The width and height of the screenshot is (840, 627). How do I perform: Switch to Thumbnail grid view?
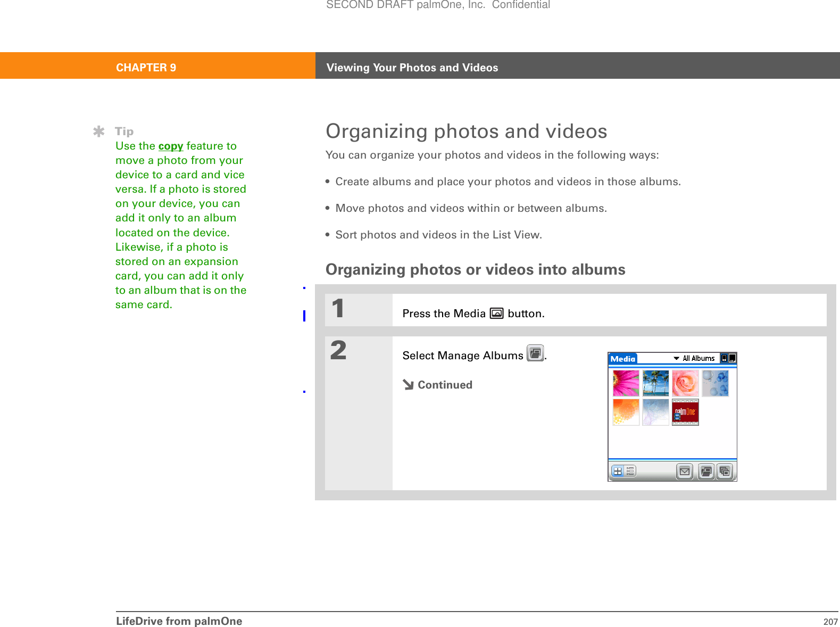tap(618, 471)
